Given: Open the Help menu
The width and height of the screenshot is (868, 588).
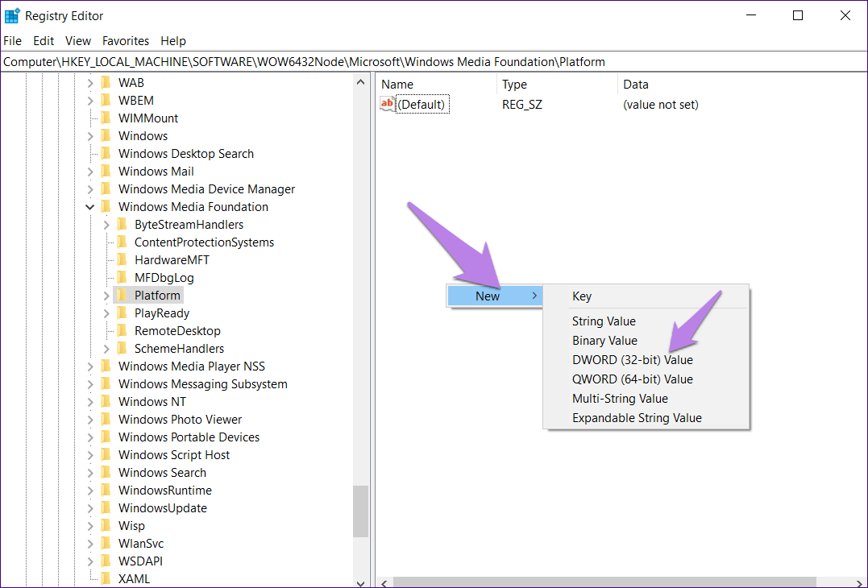Looking at the screenshot, I should click(x=173, y=41).
